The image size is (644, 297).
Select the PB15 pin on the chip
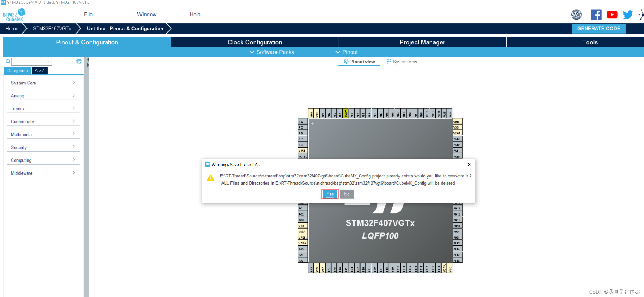coord(457,243)
